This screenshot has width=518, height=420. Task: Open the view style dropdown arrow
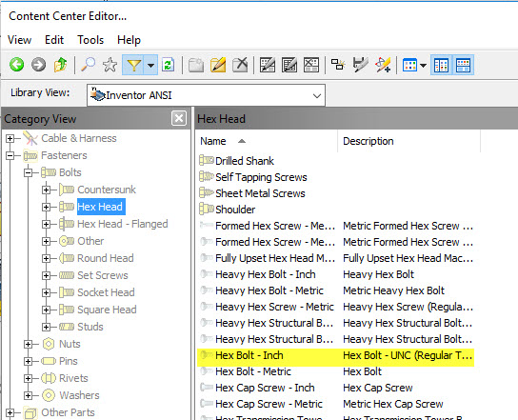[x=423, y=65]
